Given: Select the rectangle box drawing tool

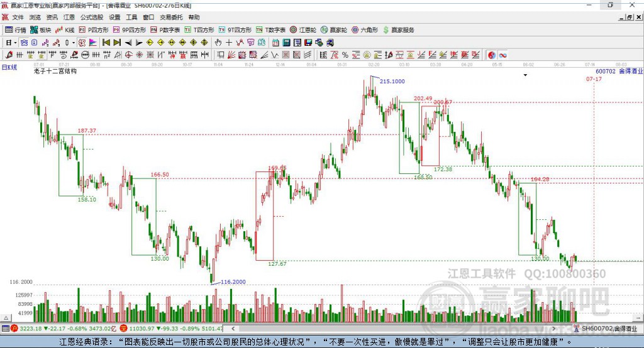Looking at the screenshot, I should pyautogui.click(x=221, y=55).
